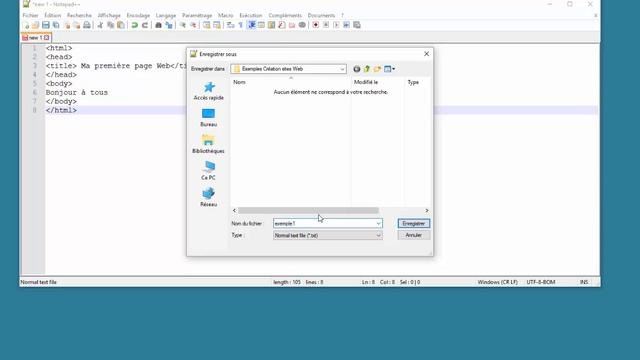
Task: Click the Annuler button
Action: click(413, 235)
